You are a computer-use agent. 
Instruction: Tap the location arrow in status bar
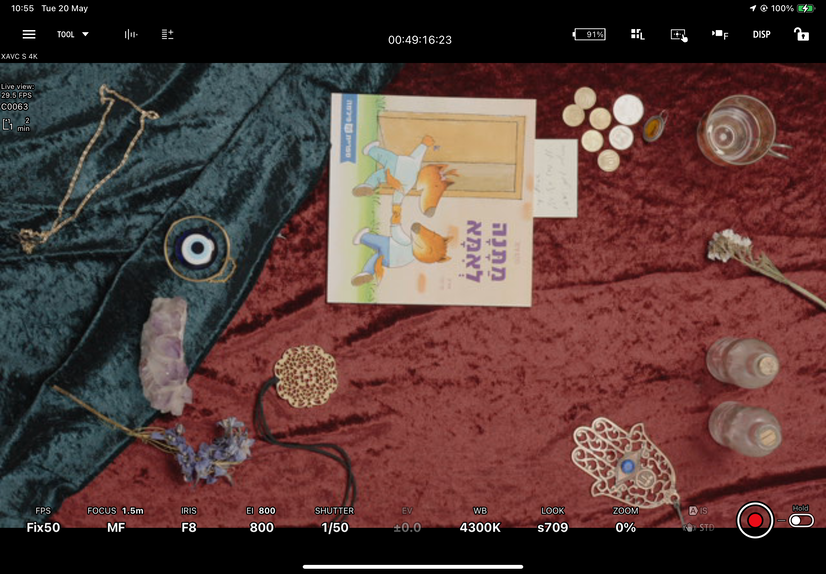coord(752,8)
